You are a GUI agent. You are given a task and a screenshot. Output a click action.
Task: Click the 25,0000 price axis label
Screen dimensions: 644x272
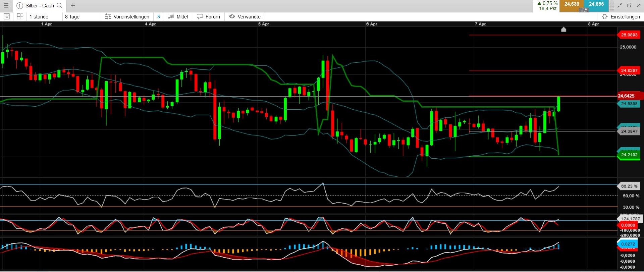[x=628, y=47]
